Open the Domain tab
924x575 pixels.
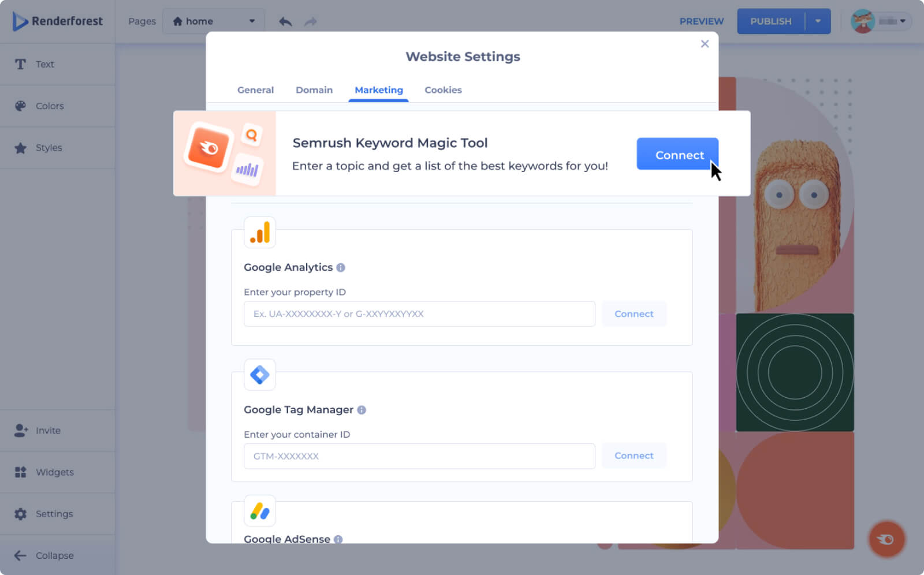click(314, 90)
